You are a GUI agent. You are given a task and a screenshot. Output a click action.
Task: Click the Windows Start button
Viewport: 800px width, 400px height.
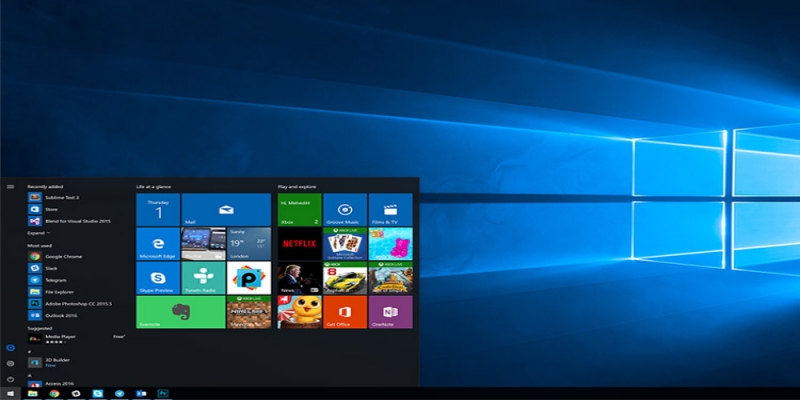(10, 394)
